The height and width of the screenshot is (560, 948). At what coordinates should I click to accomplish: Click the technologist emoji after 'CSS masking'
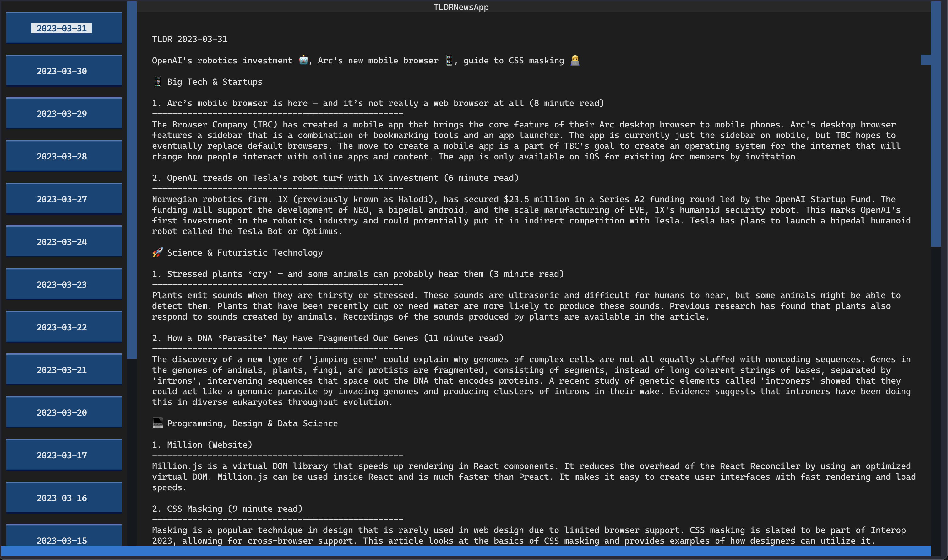(x=575, y=60)
